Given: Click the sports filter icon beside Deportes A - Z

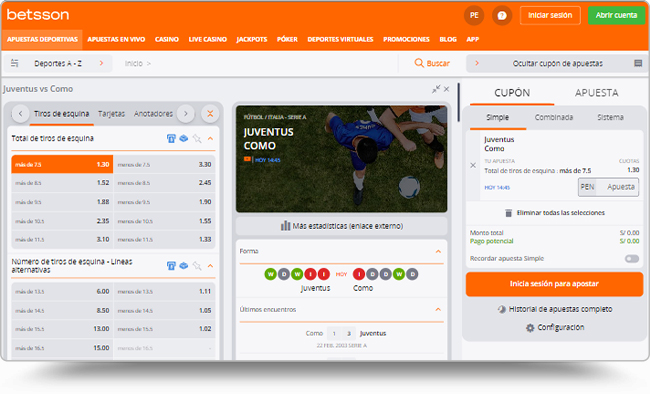Looking at the screenshot, I should pos(15,63).
